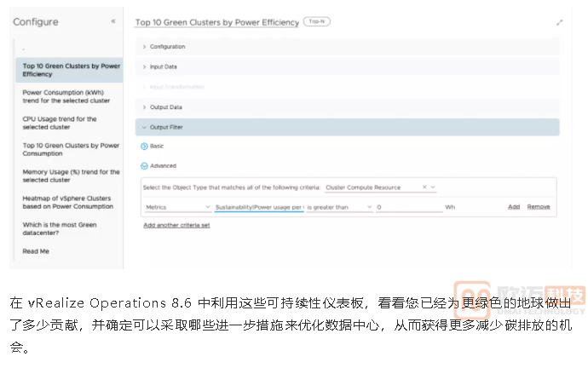The height and width of the screenshot is (368, 588).
Task: Click 'Add another criteria set' link
Action: [x=176, y=225]
